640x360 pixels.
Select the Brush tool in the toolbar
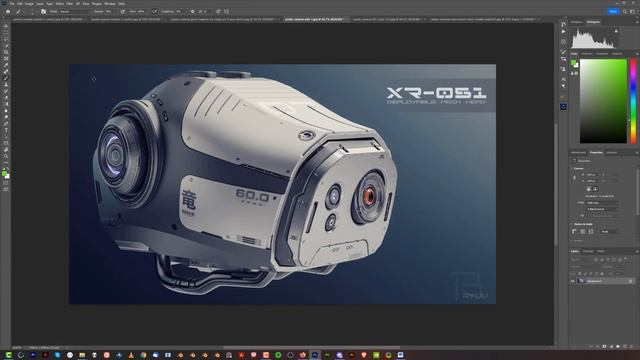pyautogui.click(x=6, y=78)
